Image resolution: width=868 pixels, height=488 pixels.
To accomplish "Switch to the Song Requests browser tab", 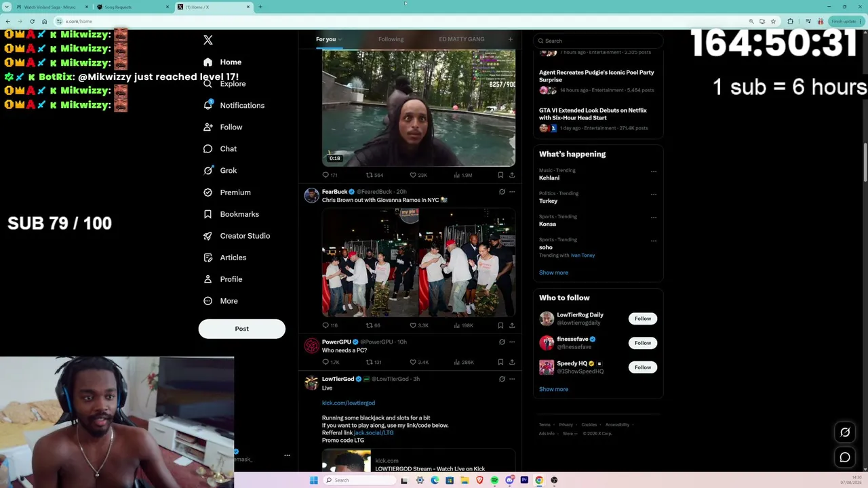I will [x=133, y=7].
